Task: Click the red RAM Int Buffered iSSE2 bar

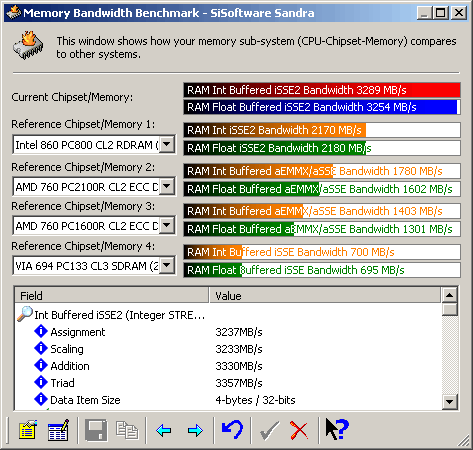Action: point(322,90)
